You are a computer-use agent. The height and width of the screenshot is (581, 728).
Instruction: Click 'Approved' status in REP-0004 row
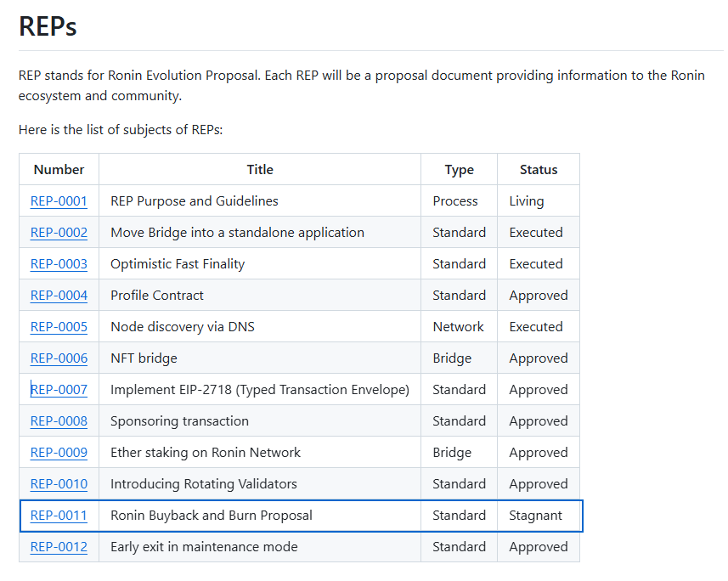pyautogui.click(x=538, y=296)
